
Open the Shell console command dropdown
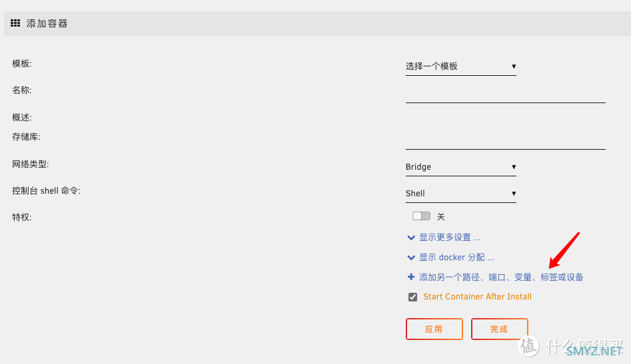[461, 193]
